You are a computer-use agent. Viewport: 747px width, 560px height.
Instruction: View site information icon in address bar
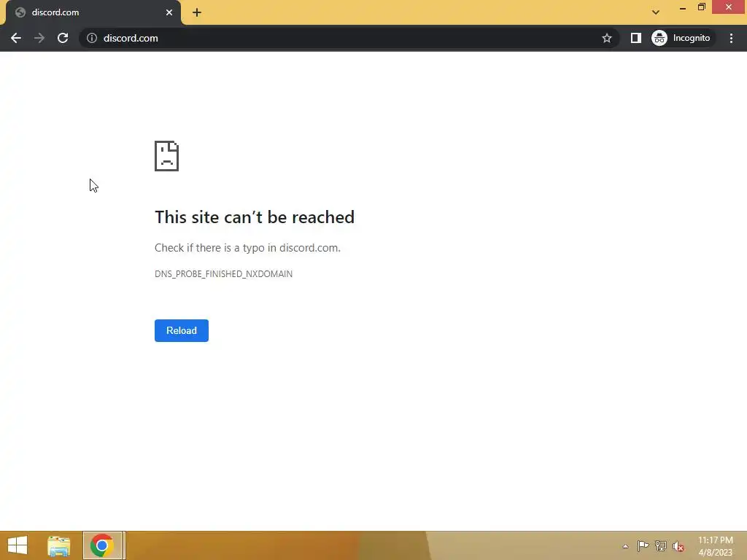pos(92,38)
